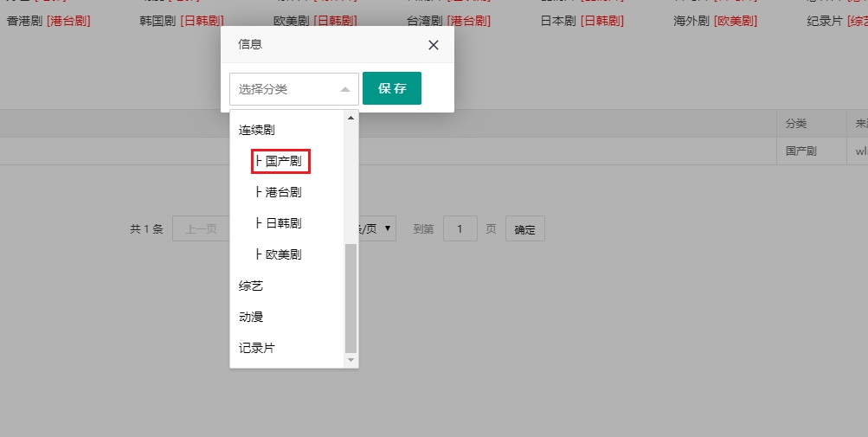This screenshot has height=437, width=868.
Task: Open the 条/页 page-size dropdown
Action: 377,228
